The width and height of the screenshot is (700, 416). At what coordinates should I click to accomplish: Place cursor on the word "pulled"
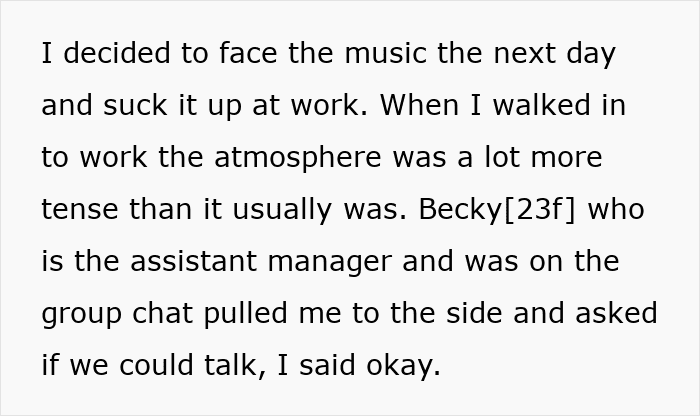246,313
